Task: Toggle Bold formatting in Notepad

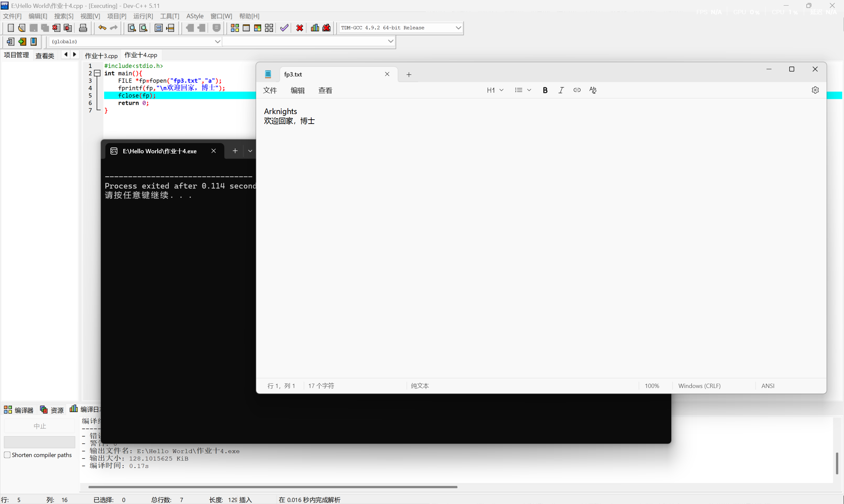Action: coord(545,90)
